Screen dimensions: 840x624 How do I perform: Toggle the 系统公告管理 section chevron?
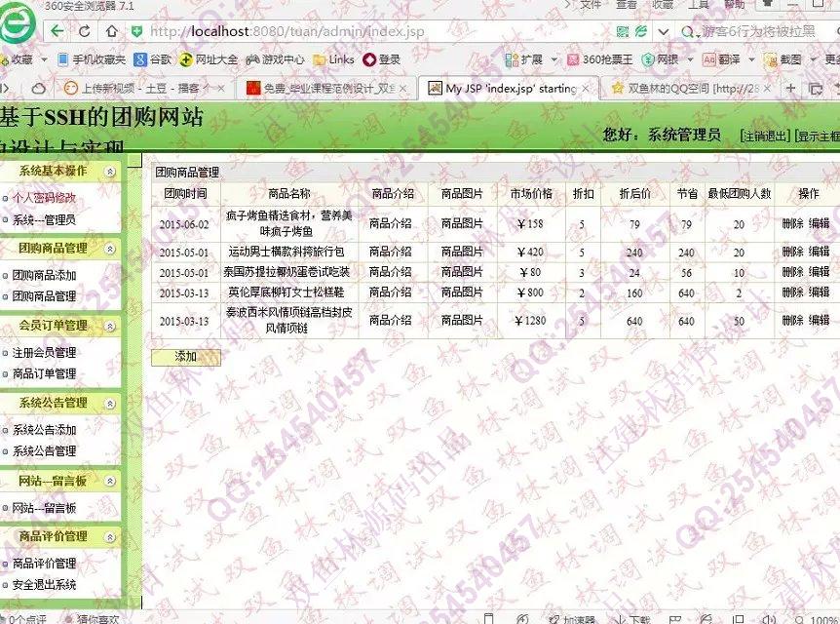[109, 403]
